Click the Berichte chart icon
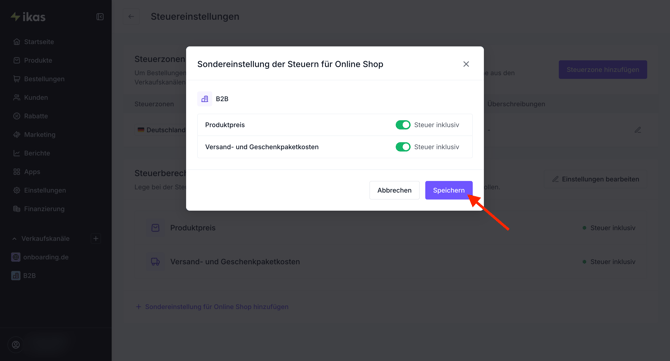 (x=17, y=153)
